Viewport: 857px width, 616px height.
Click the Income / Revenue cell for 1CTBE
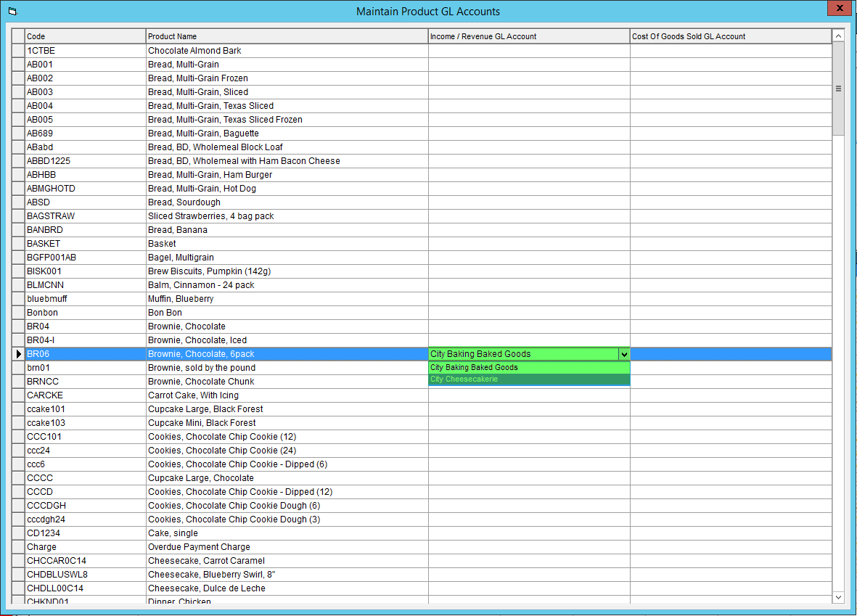point(529,50)
